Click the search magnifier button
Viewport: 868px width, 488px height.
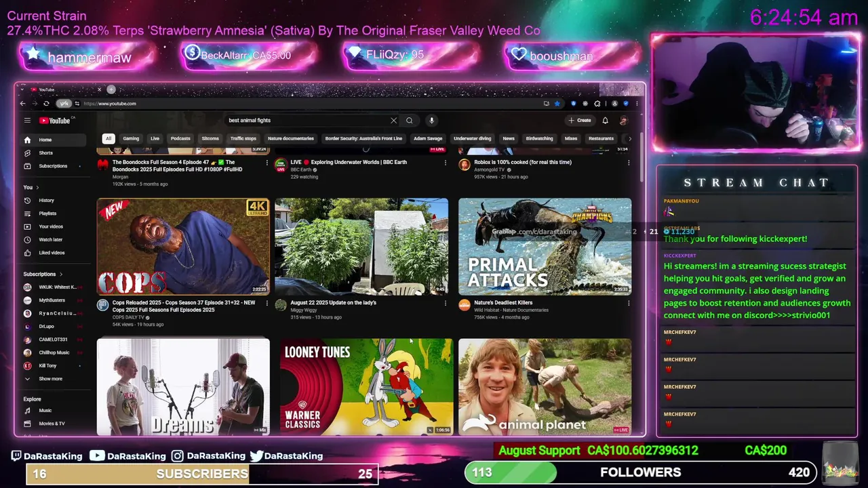[410, 121]
